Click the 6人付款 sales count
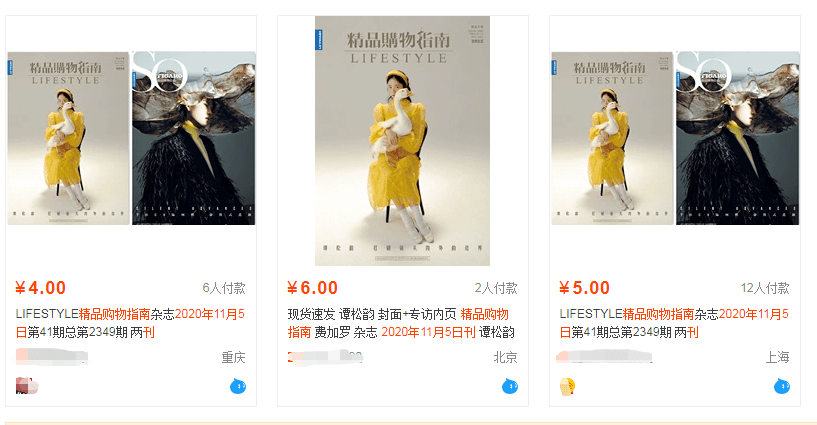Viewport: 817px width, 425px height. pyautogui.click(x=224, y=288)
